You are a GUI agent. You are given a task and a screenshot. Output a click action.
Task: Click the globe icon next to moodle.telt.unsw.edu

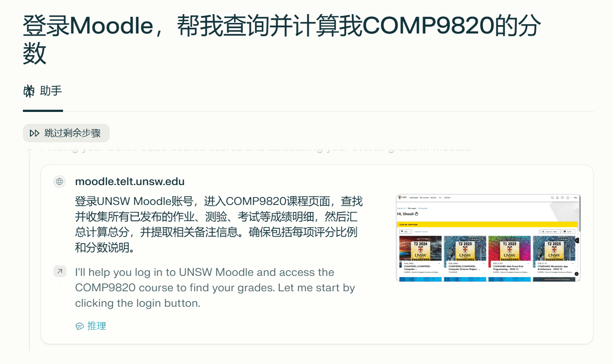click(x=59, y=182)
